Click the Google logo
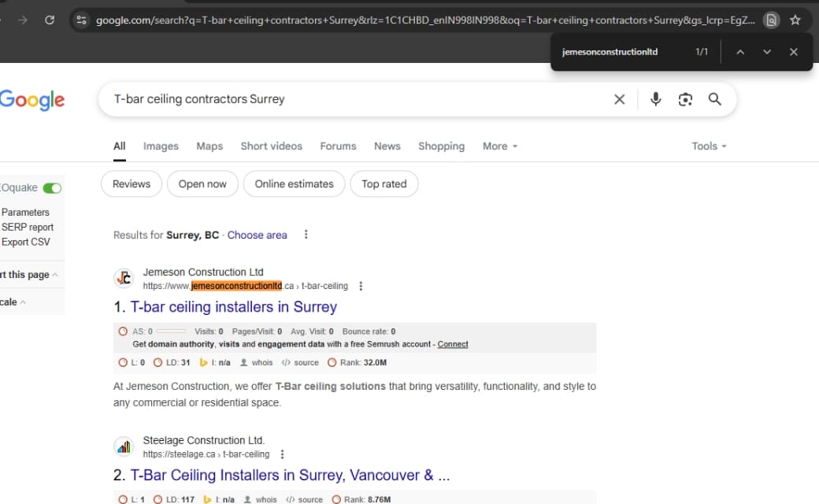The width and height of the screenshot is (819, 504). pyautogui.click(x=31, y=99)
